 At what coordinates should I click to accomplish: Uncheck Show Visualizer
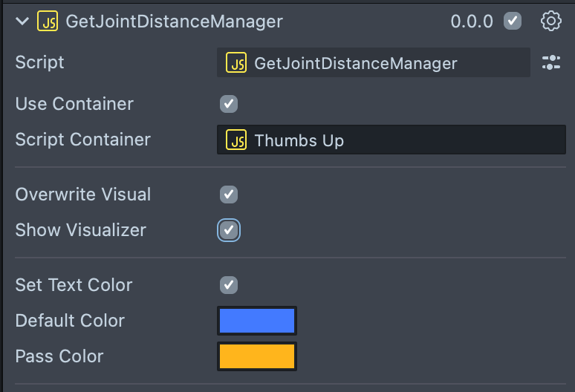click(229, 230)
